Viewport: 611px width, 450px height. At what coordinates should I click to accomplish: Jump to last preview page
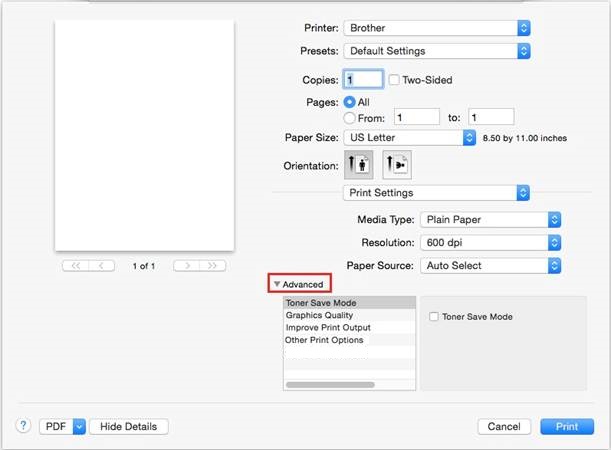[213, 266]
